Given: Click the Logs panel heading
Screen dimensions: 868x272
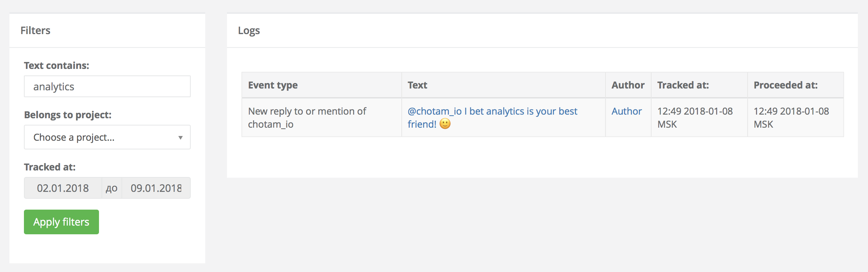Looking at the screenshot, I should tap(249, 30).
